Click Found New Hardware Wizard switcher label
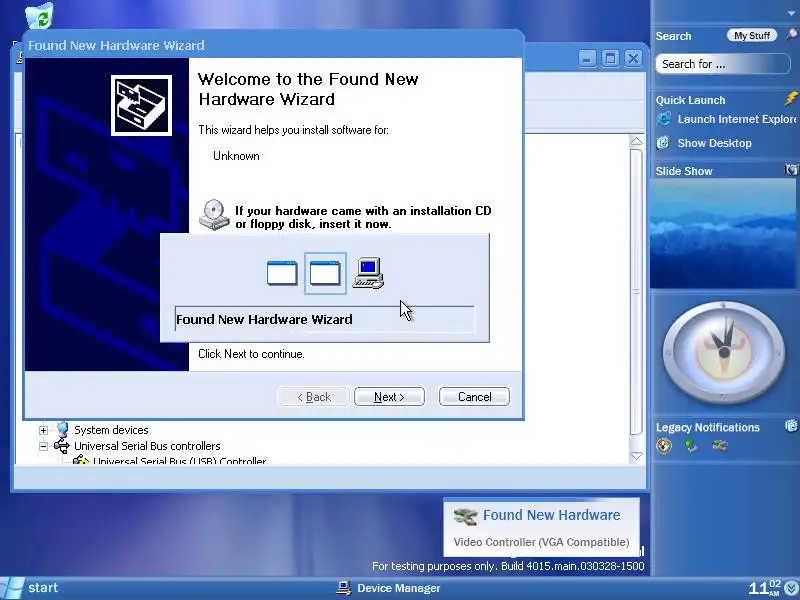800x600 pixels. pyautogui.click(x=264, y=319)
